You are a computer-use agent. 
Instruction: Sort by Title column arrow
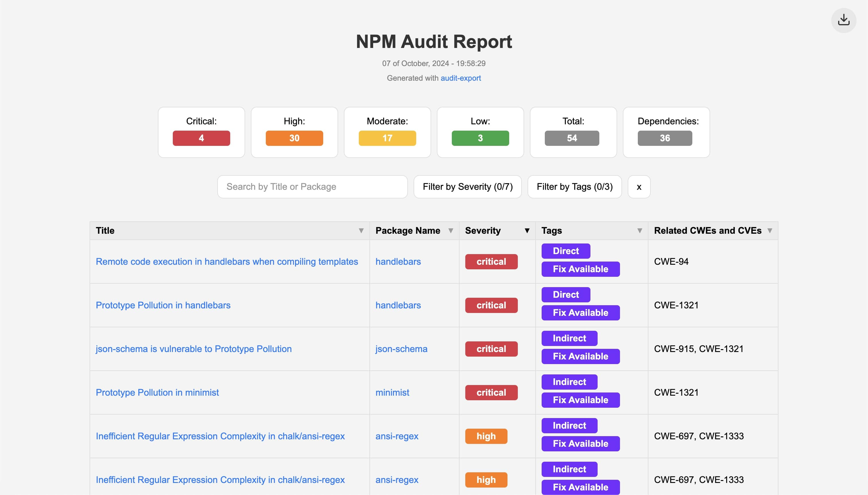coord(361,231)
